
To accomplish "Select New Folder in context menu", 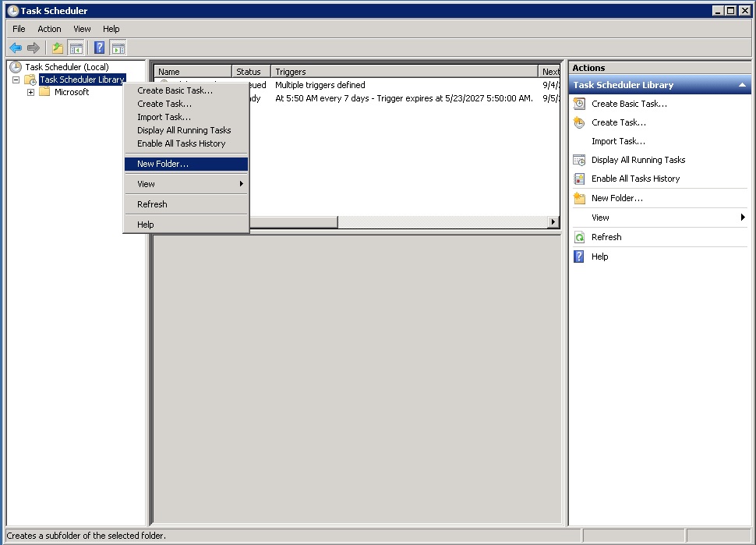I will [186, 164].
